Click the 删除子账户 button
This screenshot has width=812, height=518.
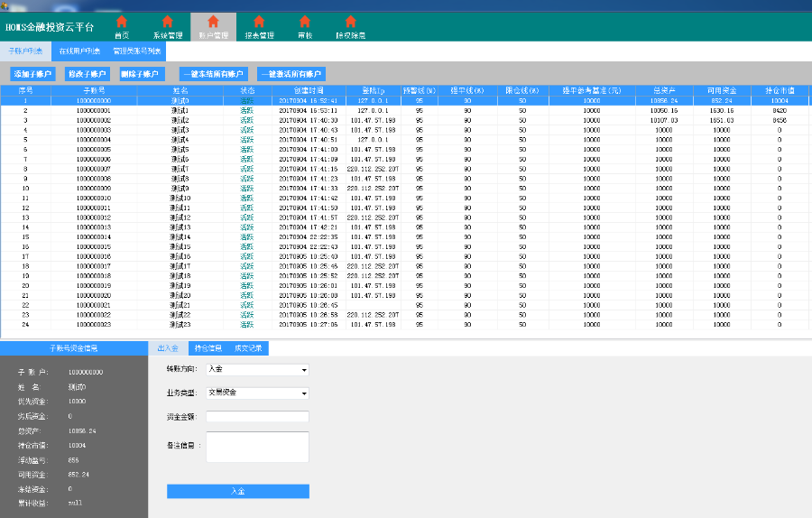pos(139,74)
